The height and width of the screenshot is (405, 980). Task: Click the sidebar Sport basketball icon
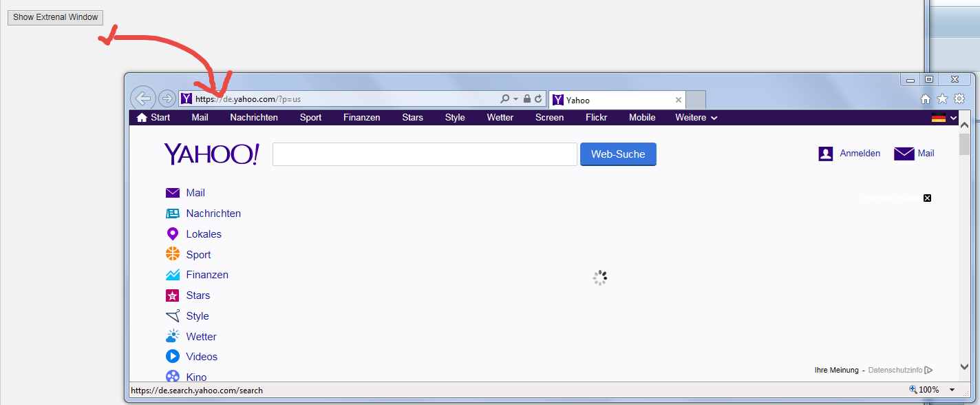(173, 254)
